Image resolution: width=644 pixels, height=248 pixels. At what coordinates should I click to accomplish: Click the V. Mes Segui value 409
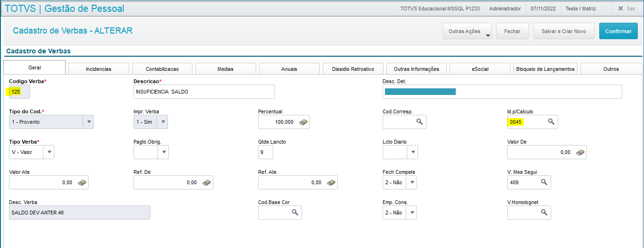[x=515, y=182]
